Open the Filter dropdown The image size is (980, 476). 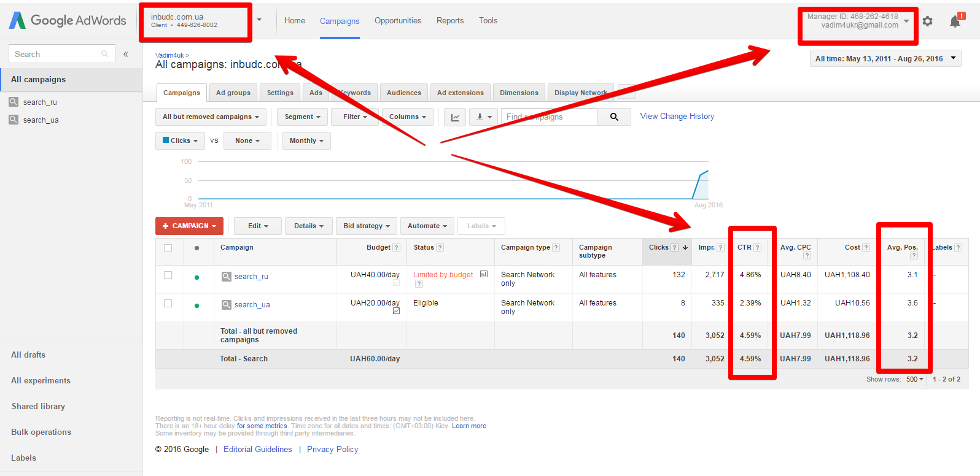pos(355,117)
